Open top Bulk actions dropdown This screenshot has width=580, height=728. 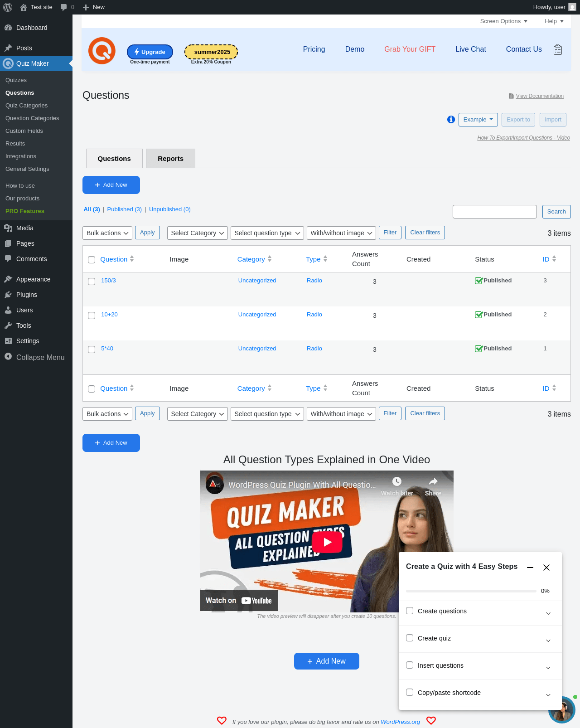107,233
